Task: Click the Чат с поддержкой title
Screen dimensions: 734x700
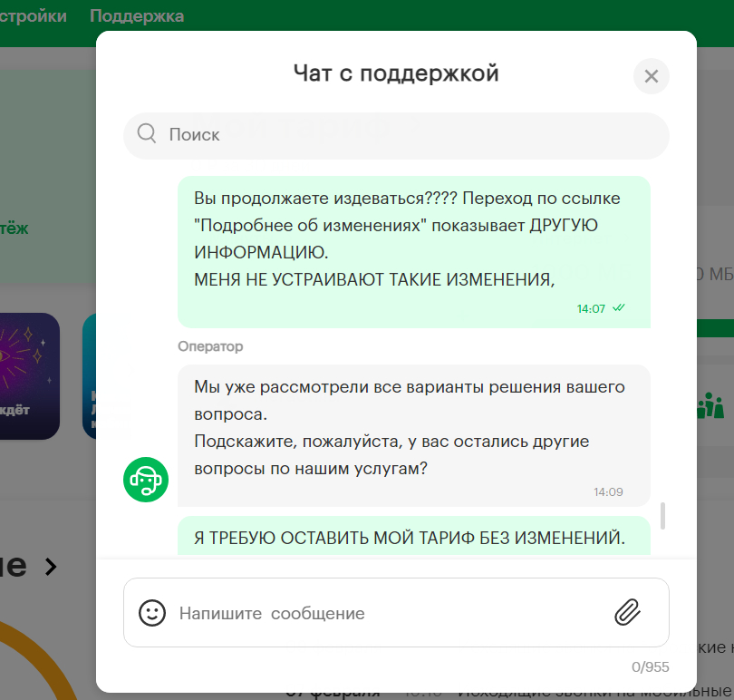Action: coord(396,73)
